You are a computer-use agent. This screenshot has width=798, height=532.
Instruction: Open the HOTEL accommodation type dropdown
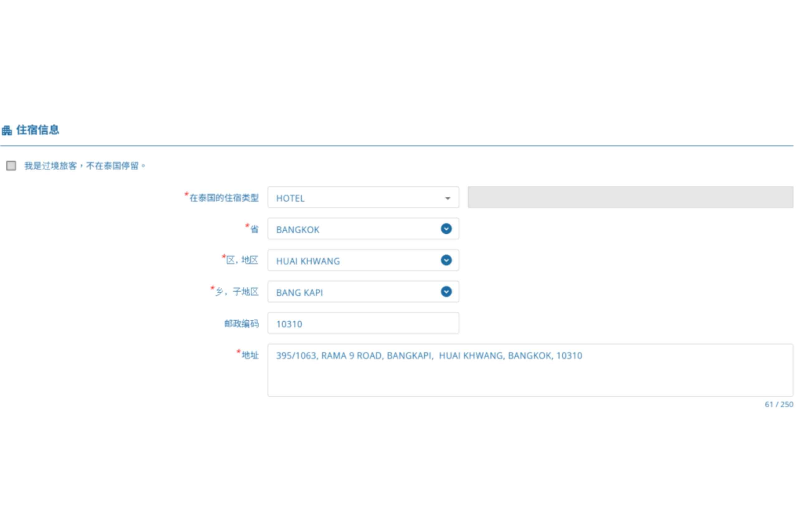(x=363, y=197)
